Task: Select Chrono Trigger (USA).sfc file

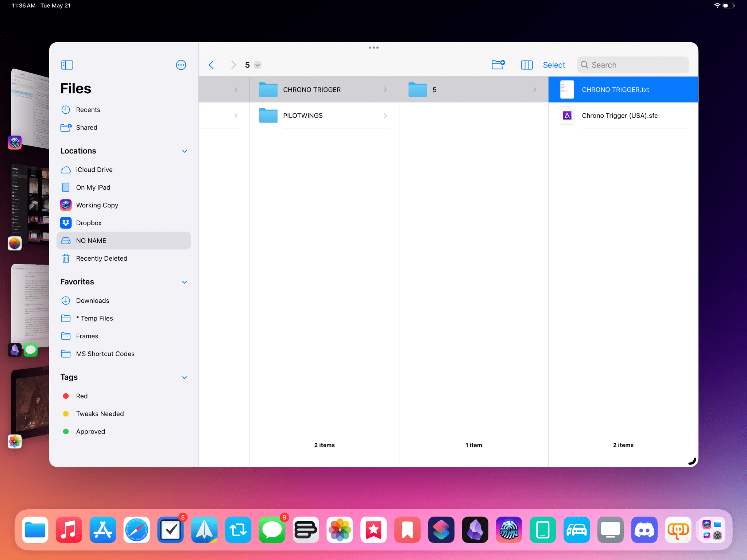Action: (x=623, y=116)
